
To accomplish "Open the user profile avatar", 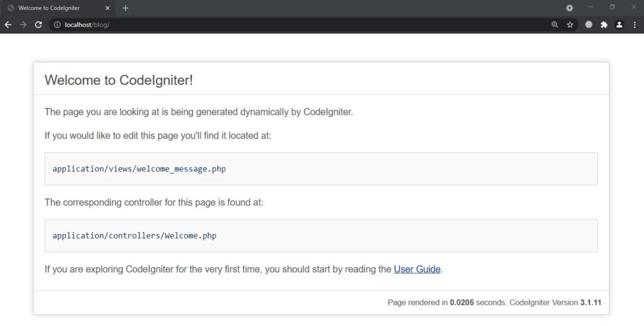I will pos(619,25).
